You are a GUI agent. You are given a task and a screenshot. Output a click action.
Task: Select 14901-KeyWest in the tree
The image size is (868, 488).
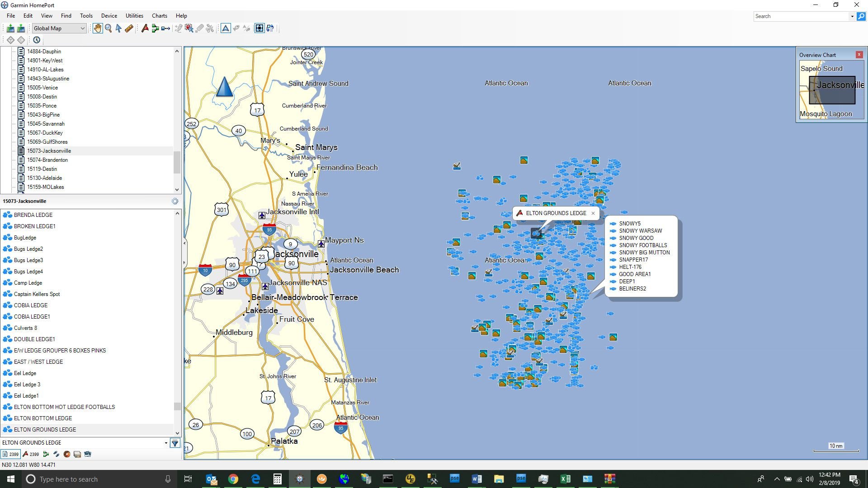pos(45,61)
